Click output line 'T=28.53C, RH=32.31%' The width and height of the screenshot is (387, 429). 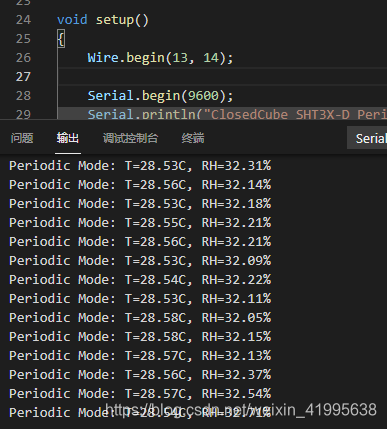(x=140, y=166)
